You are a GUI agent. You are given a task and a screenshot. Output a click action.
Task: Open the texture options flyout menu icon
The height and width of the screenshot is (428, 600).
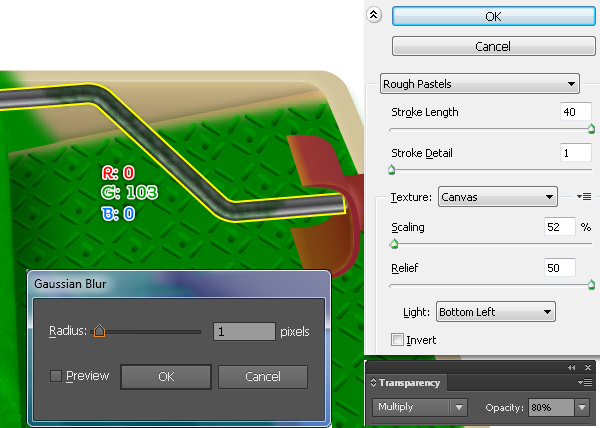click(584, 197)
